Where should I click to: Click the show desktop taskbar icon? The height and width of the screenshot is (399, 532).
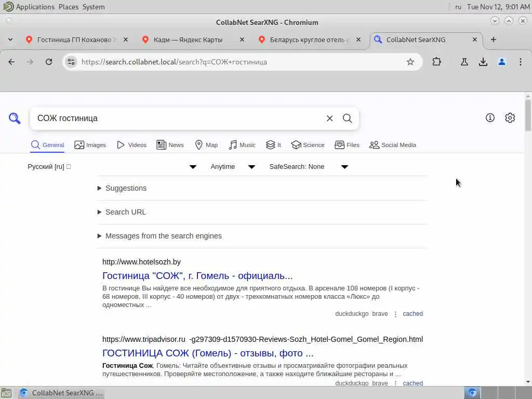click(x=6, y=393)
